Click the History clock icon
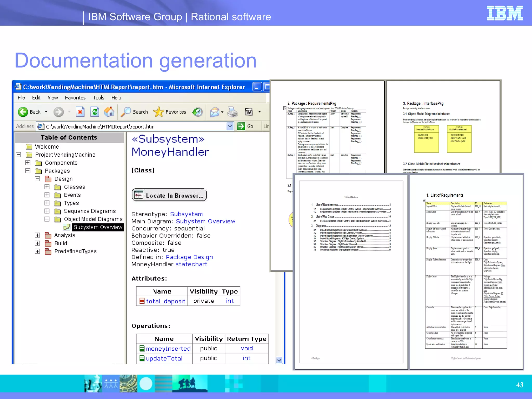 pyautogui.click(x=197, y=112)
